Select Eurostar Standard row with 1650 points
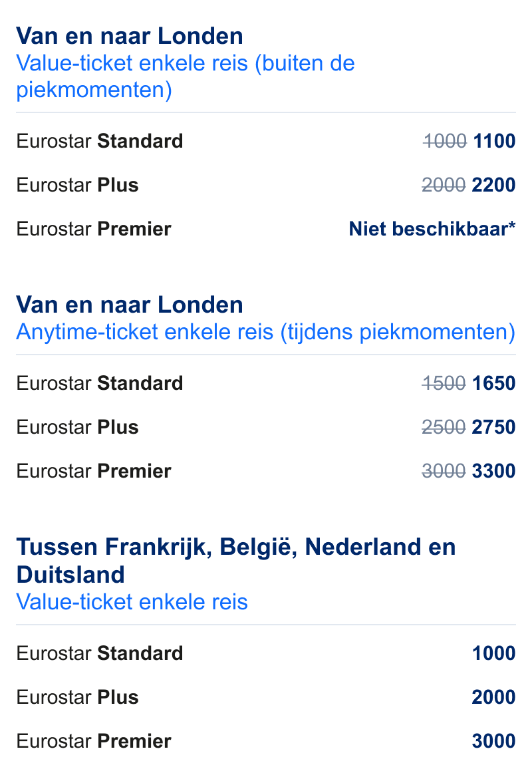Screen dimensions: 532x773 click(x=266, y=383)
